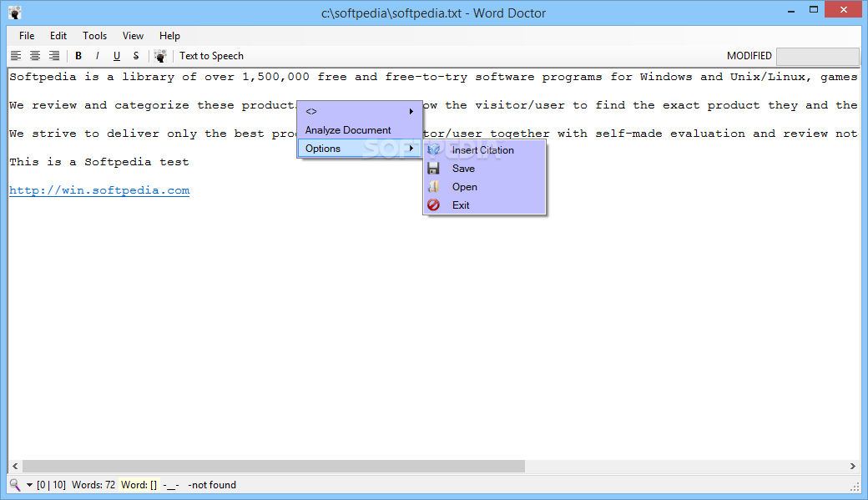The image size is (868, 500).
Task: Center align text with toolbar icon
Action: (x=35, y=56)
